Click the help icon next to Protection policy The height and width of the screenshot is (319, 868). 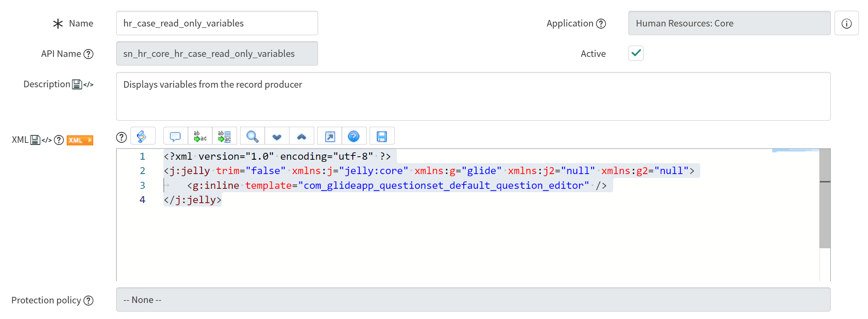tap(88, 300)
